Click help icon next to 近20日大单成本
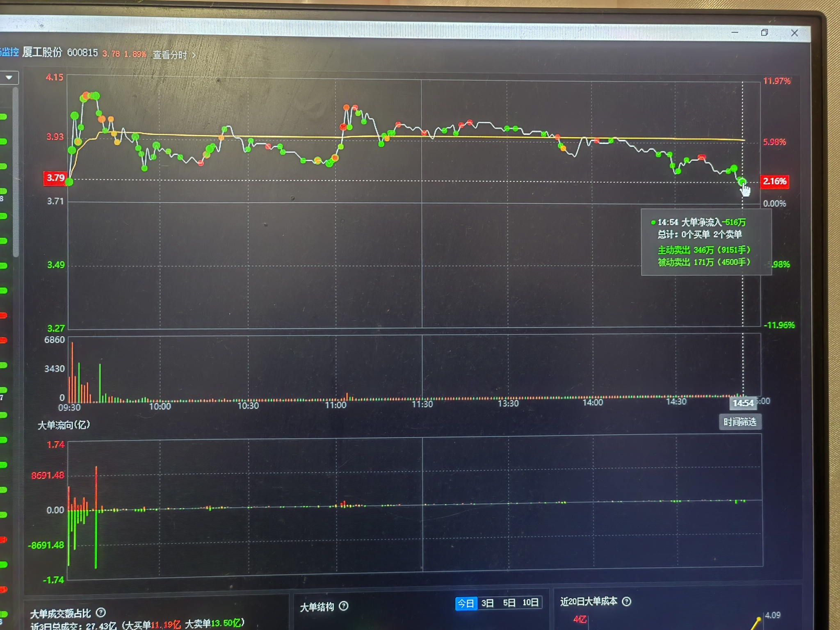 click(626, 601)
